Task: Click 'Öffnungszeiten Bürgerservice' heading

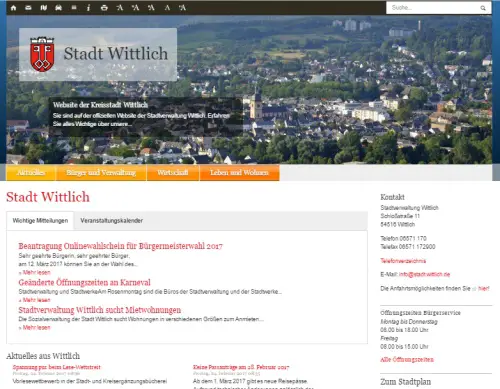Action: [x=420, y=313]
